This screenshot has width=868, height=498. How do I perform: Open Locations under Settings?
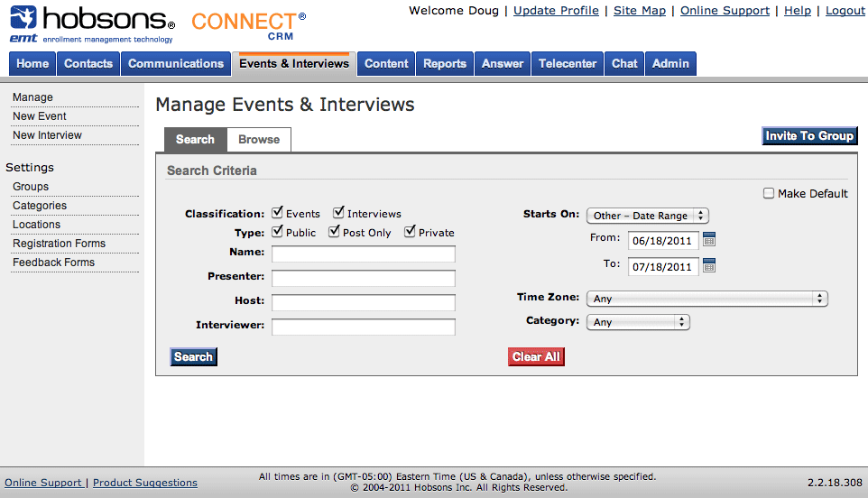[36, 224]
